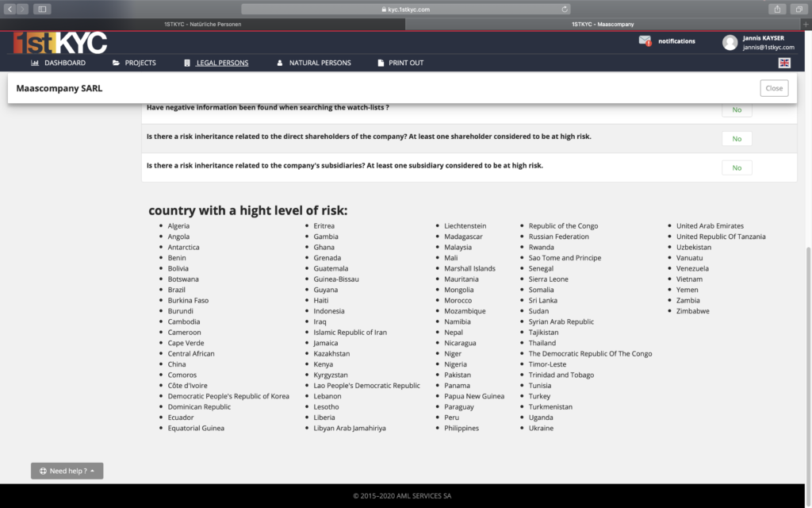Select Algeria in the country list

click(178, 226)
